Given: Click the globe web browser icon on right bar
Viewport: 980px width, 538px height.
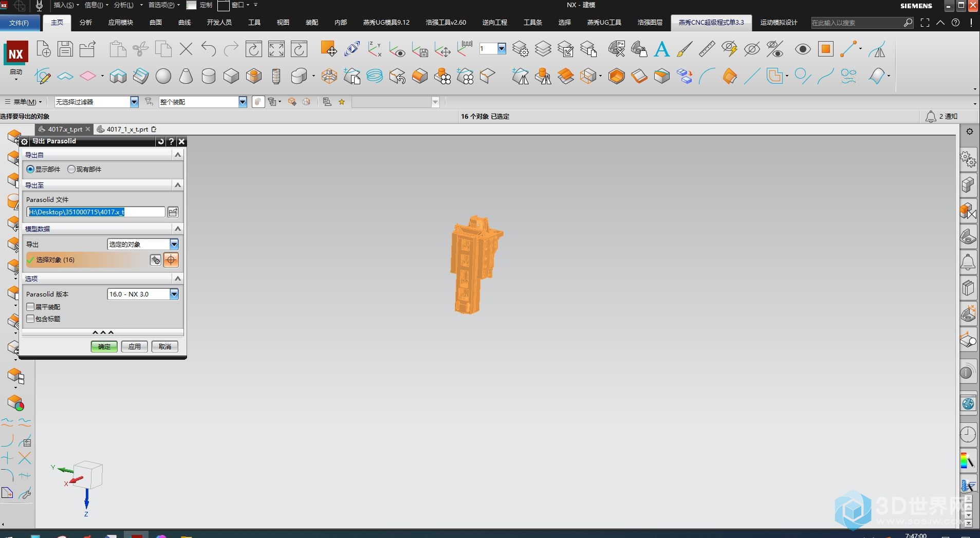Looking at the screenshot, I should pos(968,404).
